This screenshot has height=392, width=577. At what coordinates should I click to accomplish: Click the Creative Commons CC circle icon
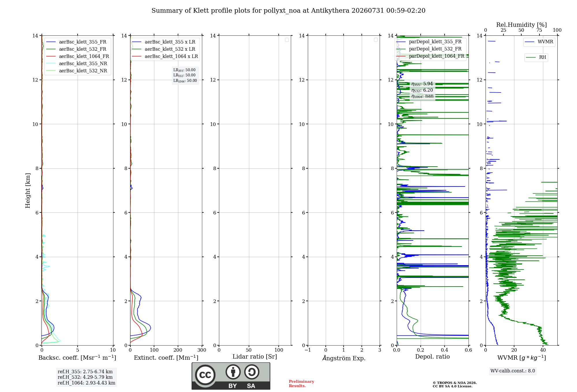pos(205,375)
